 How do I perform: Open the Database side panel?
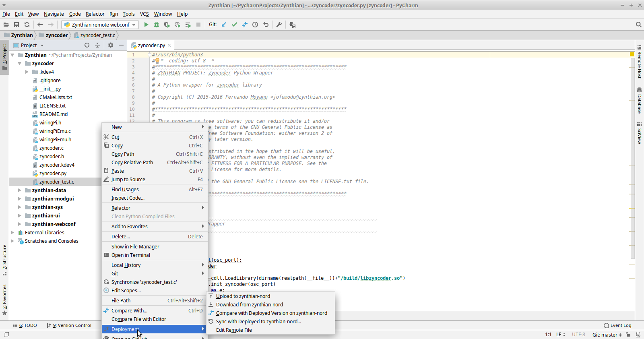[639, 101]
